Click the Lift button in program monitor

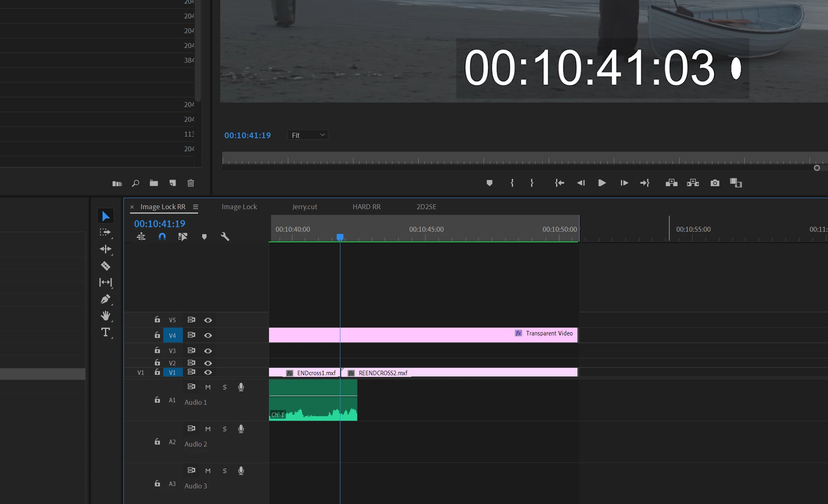click(x=671, y=183)
